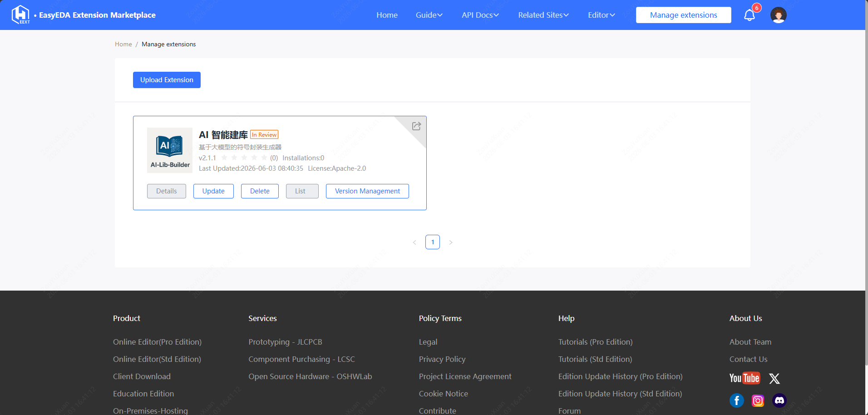Click the v2.1.1 version label

click(207, 158)
